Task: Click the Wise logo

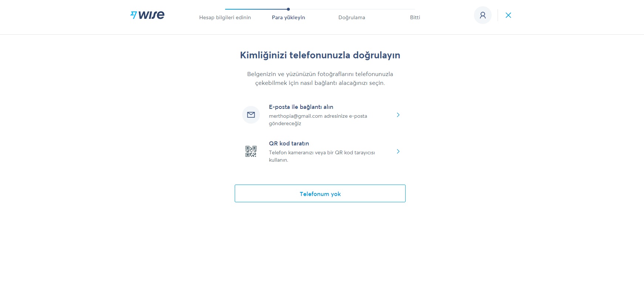Action: pyautogui.click(x=147, y=15)
